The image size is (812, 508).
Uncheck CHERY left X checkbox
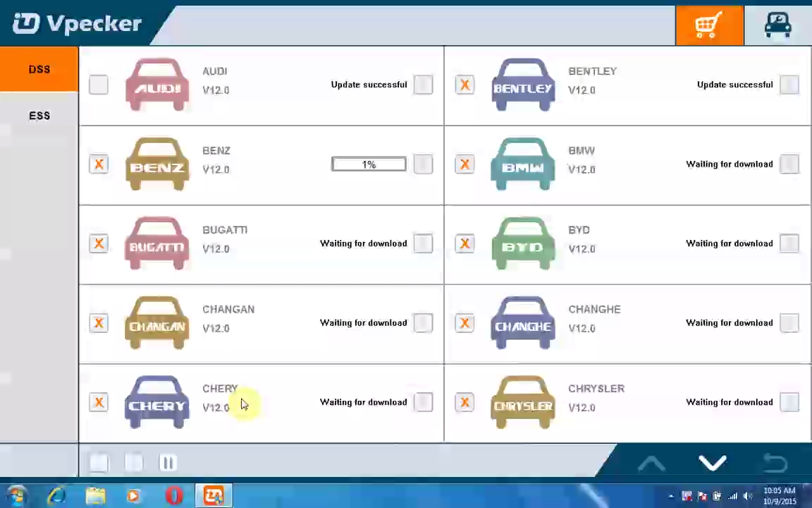pos(99,401)
